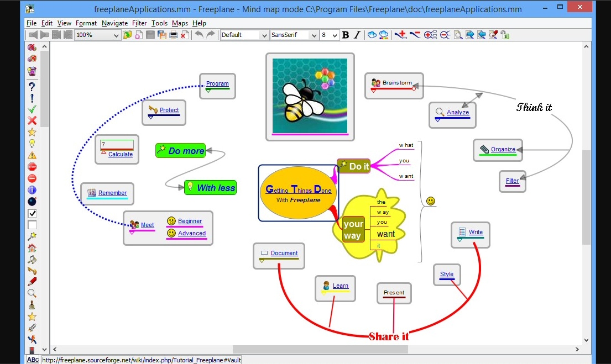
Task: Follow the Remember node link
Action: 112,193
